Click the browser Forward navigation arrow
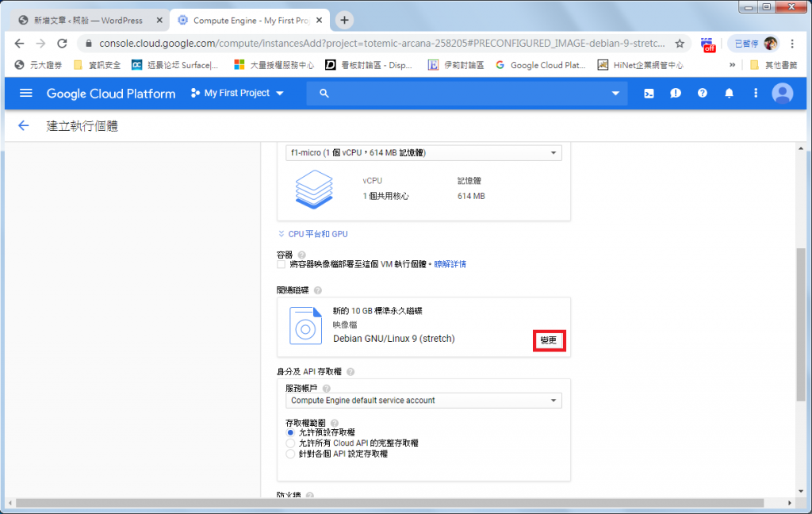Screen dimensions: 812x514 [41, 44]
